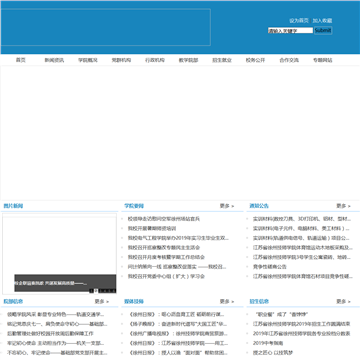Open 《徐州日报》 授人以渔 article
The image size is (360, 360).
click(178, 353)
